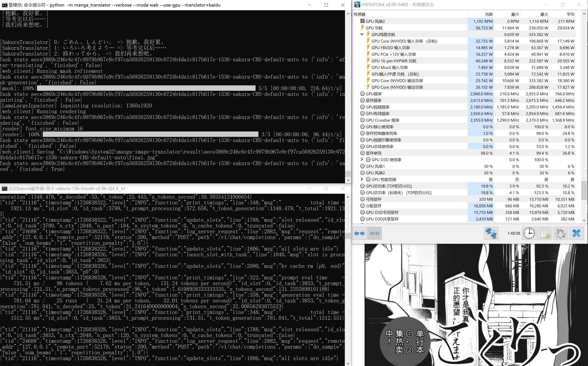Select the GPU PCIe +12V 输入功率 row
This screenshot has height=366, width=588.
pyautogui.click(x=464, y=54)
